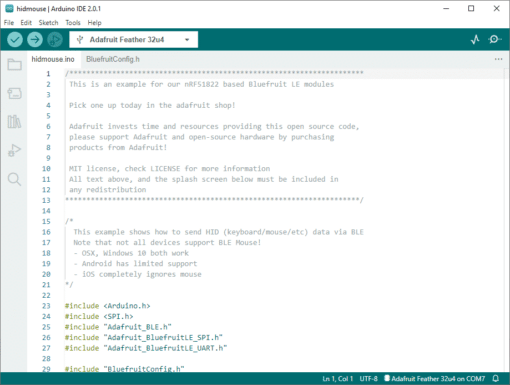
Task: Click the Ln 1, Col 1 status indicator
Action: [338, 379]
